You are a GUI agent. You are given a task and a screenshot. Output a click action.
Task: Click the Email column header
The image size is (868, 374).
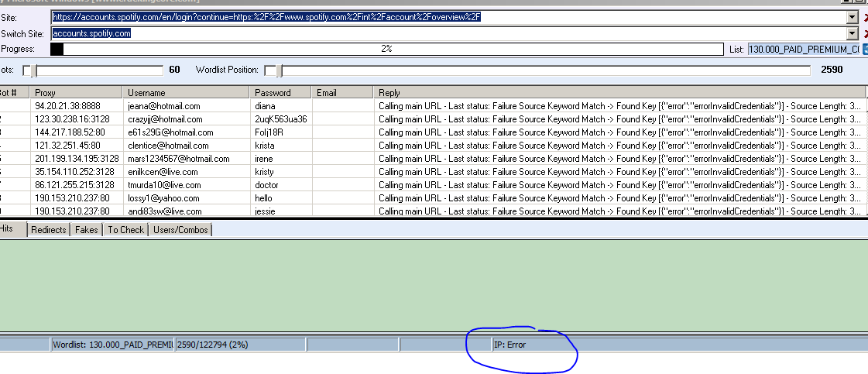click(343, 92)
